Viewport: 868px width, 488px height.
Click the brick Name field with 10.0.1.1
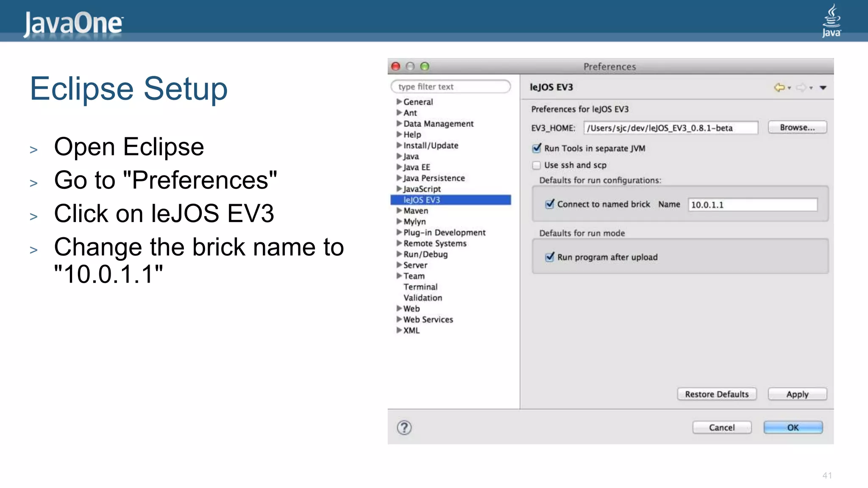click(752, 205)
